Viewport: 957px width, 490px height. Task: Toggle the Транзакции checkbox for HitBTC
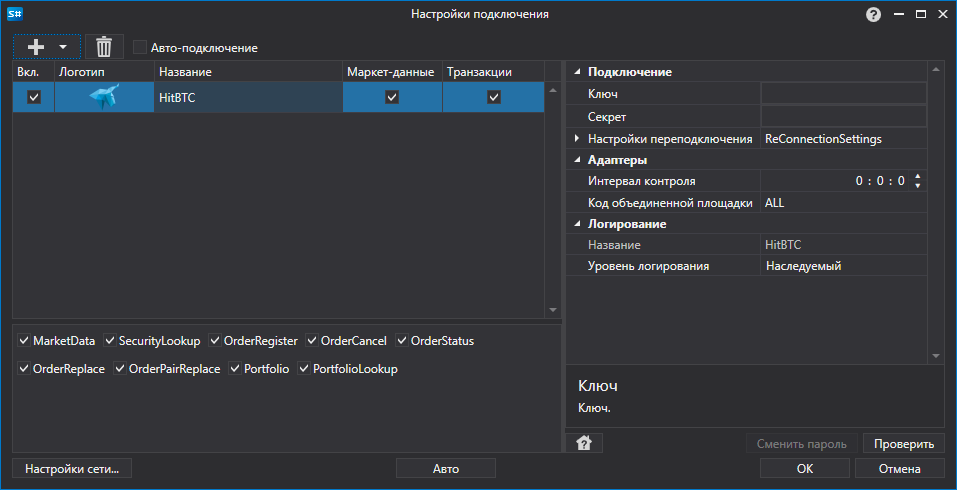tap(494, 97)
